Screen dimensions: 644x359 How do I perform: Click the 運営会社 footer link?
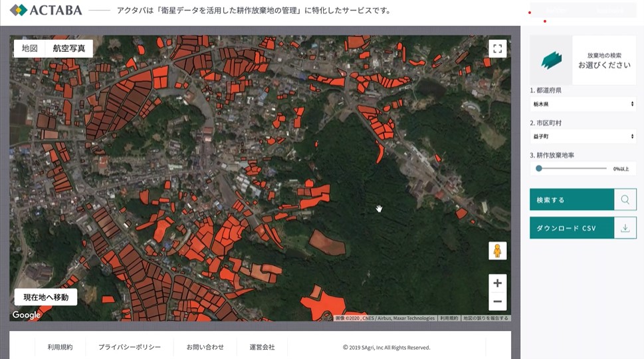pyautogui.click(x=262, y=347)
